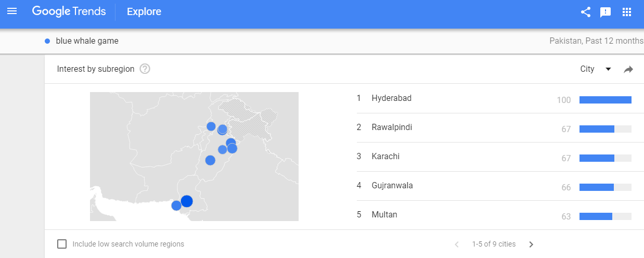
Task: Click the Google Trends logo
Action: [x=69, y=11]
